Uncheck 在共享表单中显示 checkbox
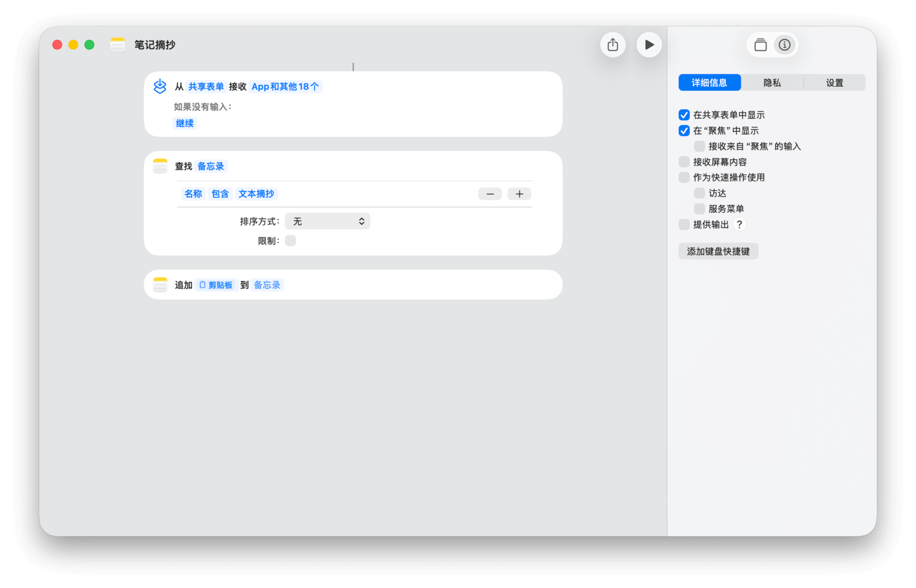Image resolution: width=916 pixels, height=588 pixels. pos(684,115)
